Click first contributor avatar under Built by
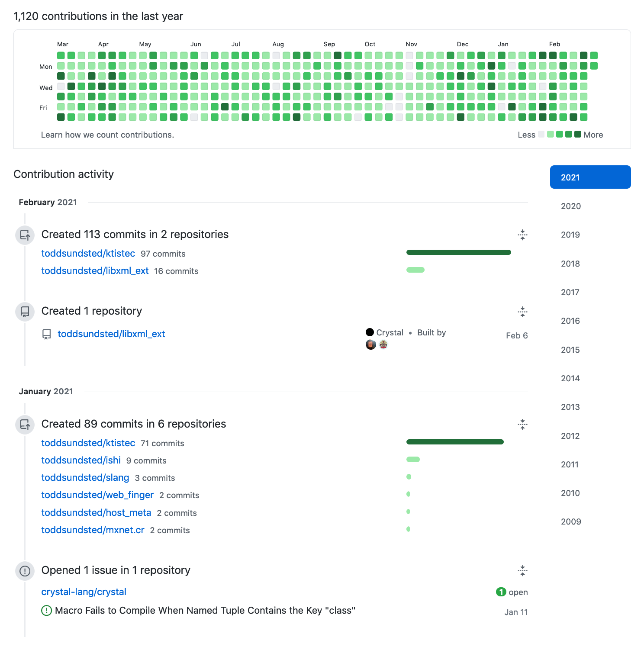The image size is (644, 647). pyautogui.click(x=371, y=344)
